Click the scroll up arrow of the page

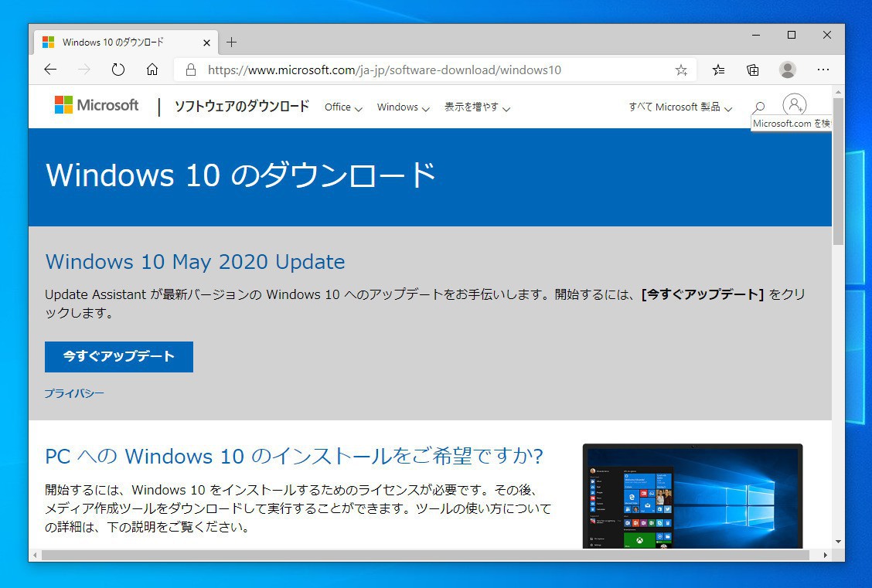point(838,92)
